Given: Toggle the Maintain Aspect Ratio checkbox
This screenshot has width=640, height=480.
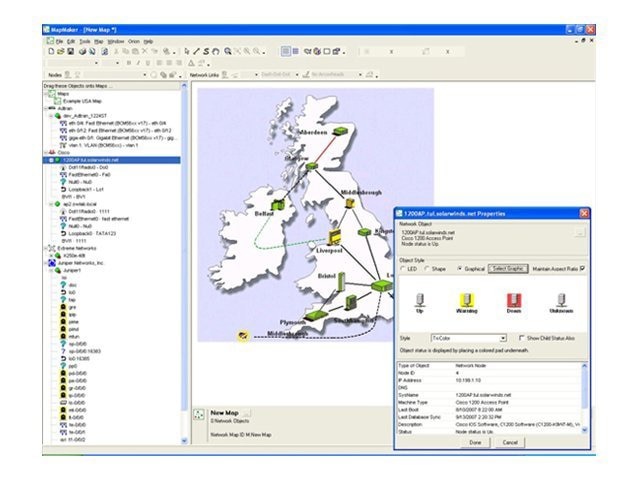Looking at the screenshot, I should click(x=581, y=269).
